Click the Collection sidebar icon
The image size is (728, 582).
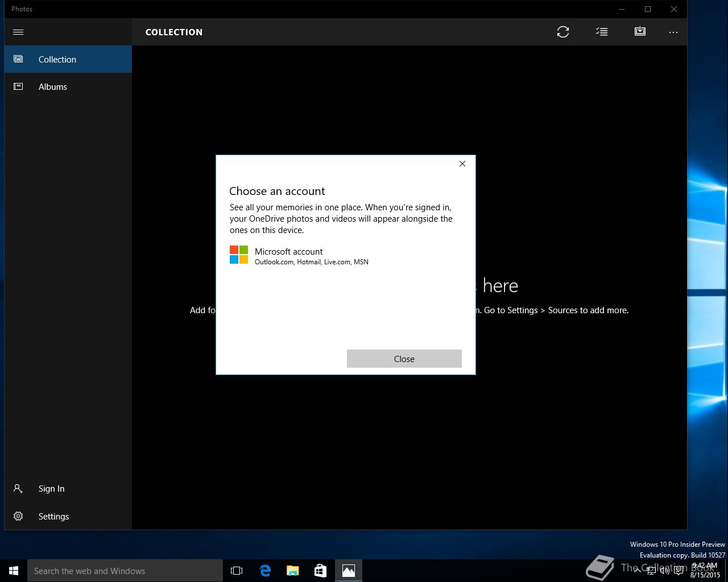[x=18, y=59]
